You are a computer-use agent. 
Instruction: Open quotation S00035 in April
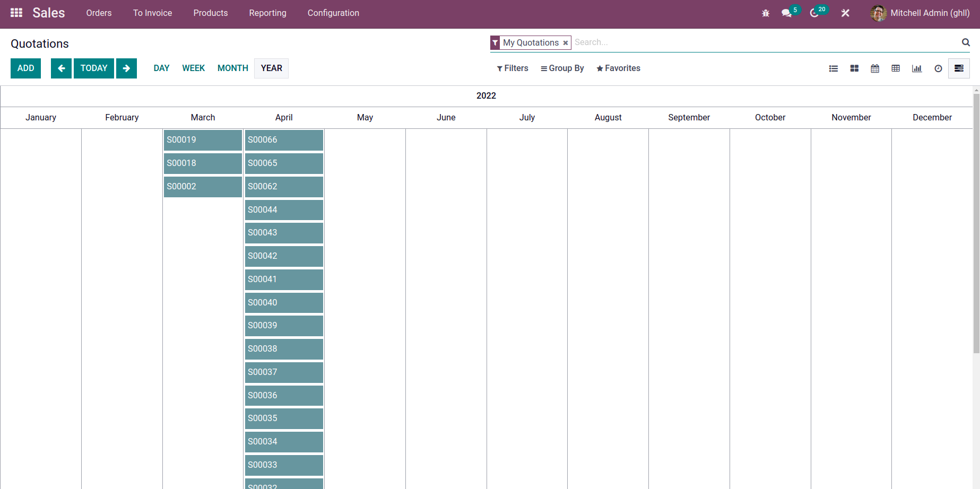point(284,418)
